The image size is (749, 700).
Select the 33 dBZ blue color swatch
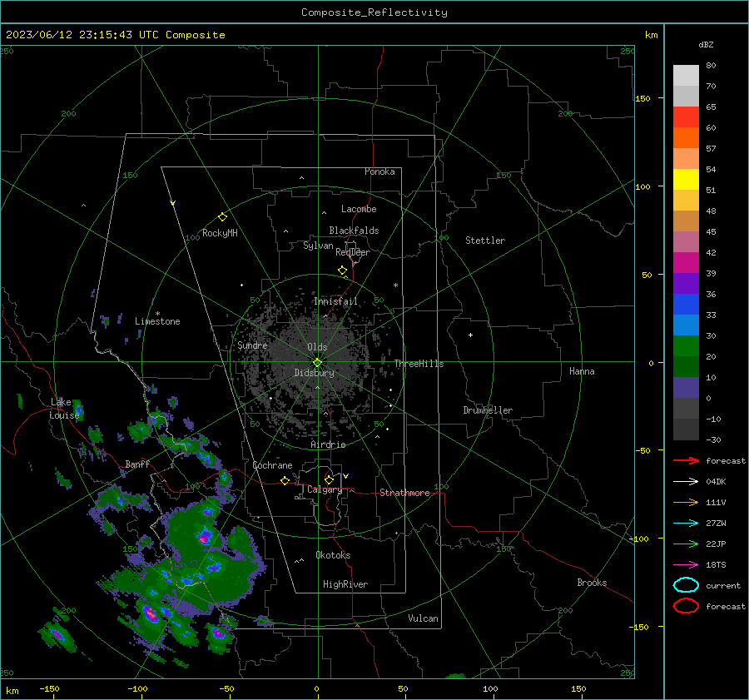tap(686, 305)
